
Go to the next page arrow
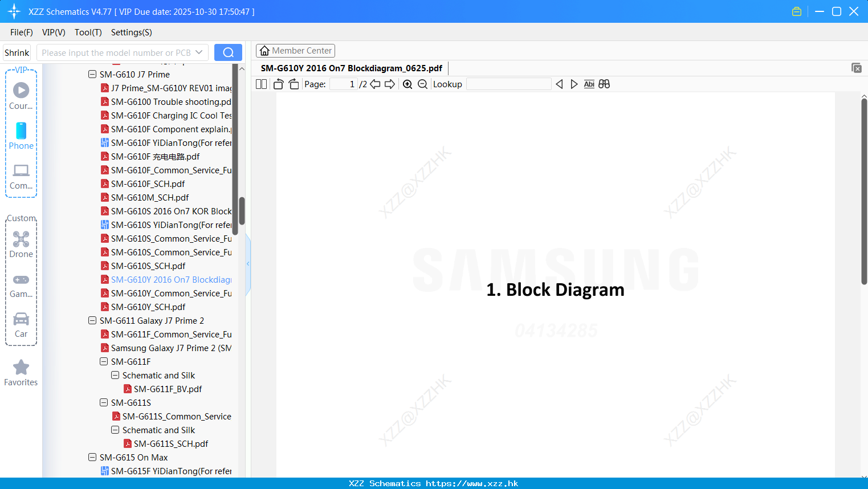point(390,84)
